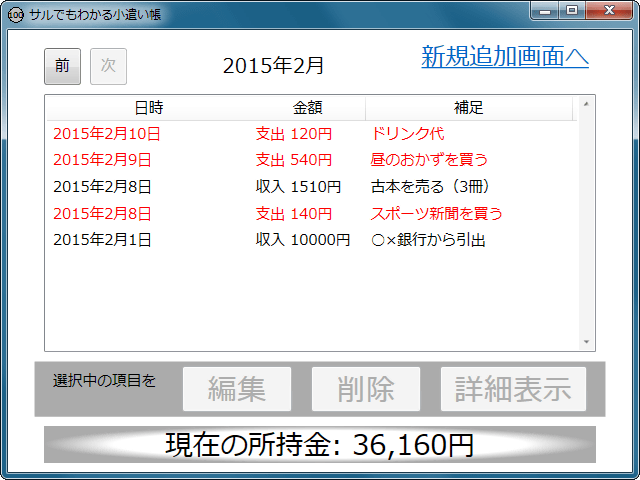Click the 削除 delete button
Screen dimensions: 640x480
(x=366, y=389)
